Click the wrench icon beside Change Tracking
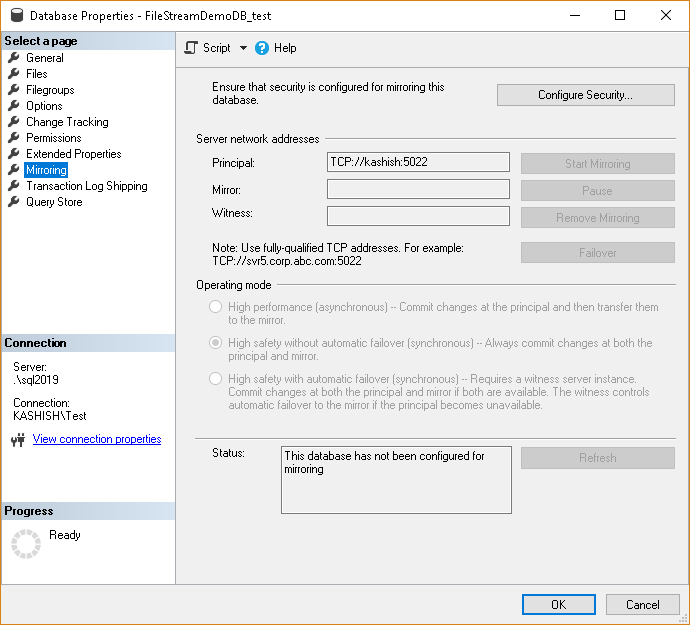Screen dimensions: 690x625 (14, 122)
